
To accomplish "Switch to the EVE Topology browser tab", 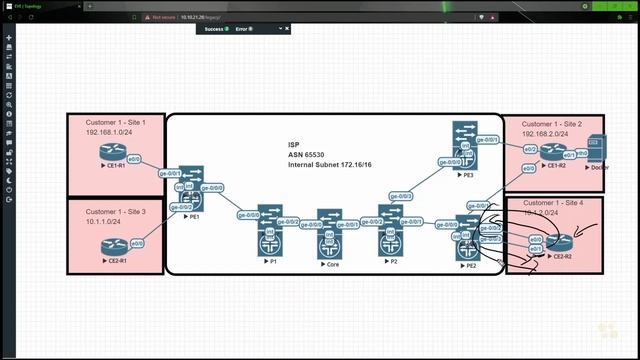I will [x=42, y=6].
